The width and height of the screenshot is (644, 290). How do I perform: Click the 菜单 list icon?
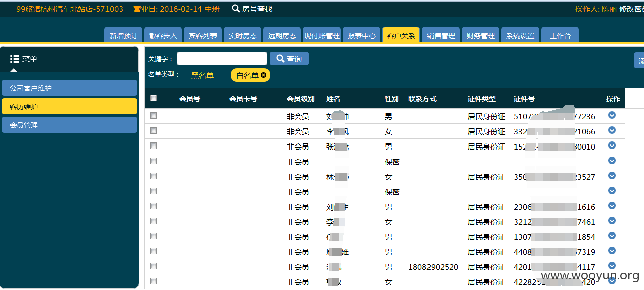15,59
